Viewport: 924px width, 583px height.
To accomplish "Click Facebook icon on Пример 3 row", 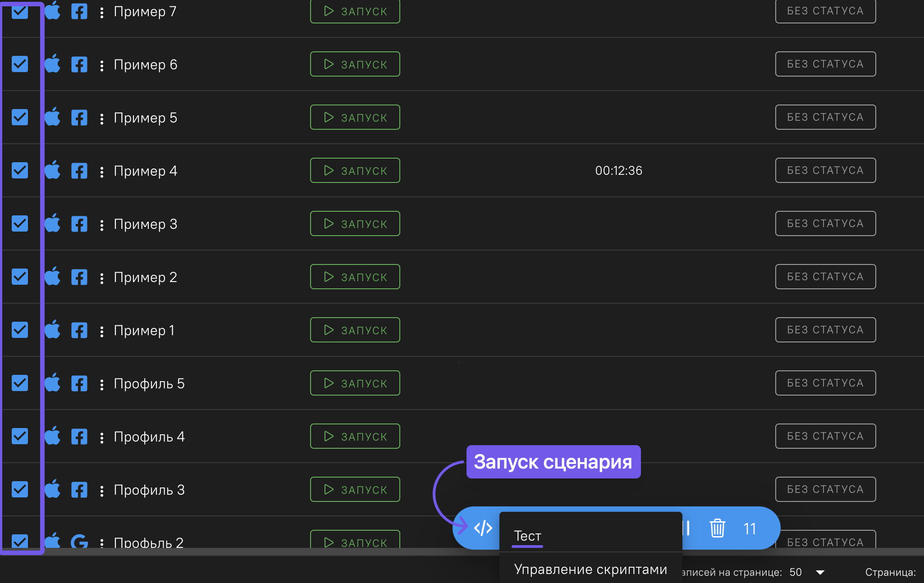I will pos(79,224).
